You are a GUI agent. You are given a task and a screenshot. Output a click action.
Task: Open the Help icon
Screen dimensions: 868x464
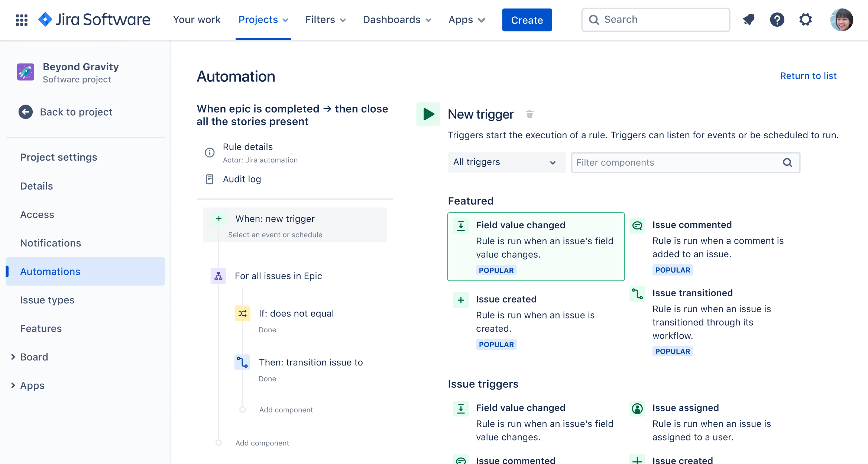point(777,20)
